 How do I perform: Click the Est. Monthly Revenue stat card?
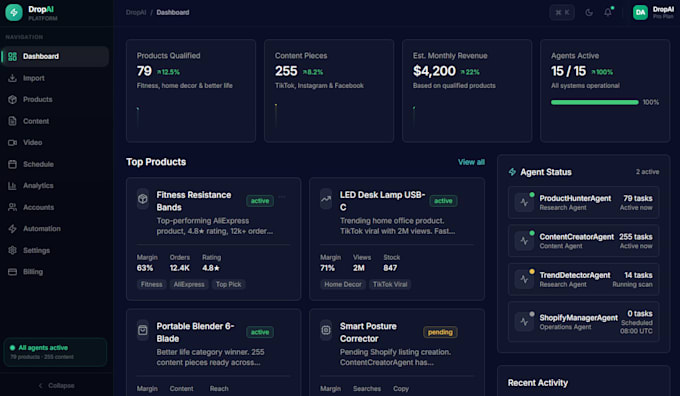coord(467,91)
